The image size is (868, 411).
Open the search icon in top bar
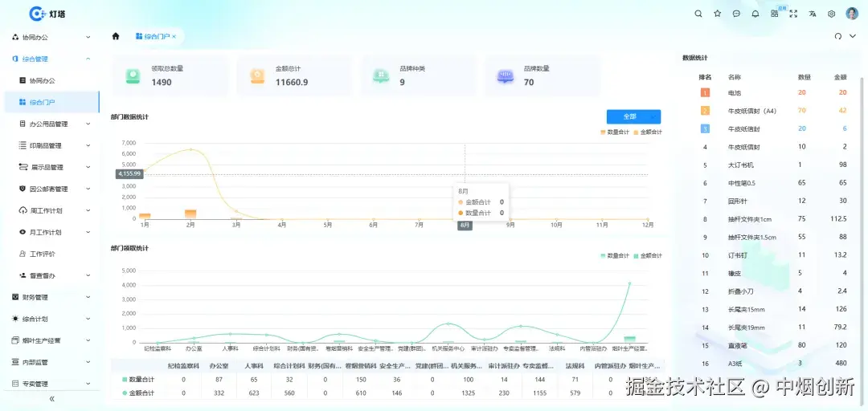698,14
